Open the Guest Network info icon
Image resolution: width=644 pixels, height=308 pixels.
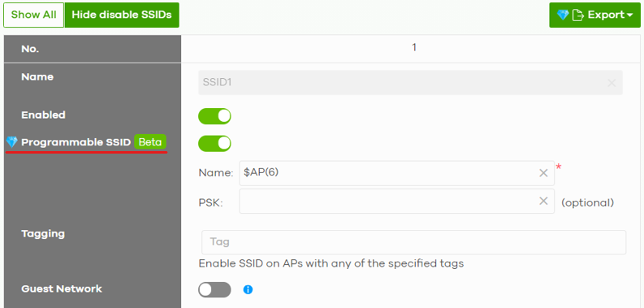[248, 290]
